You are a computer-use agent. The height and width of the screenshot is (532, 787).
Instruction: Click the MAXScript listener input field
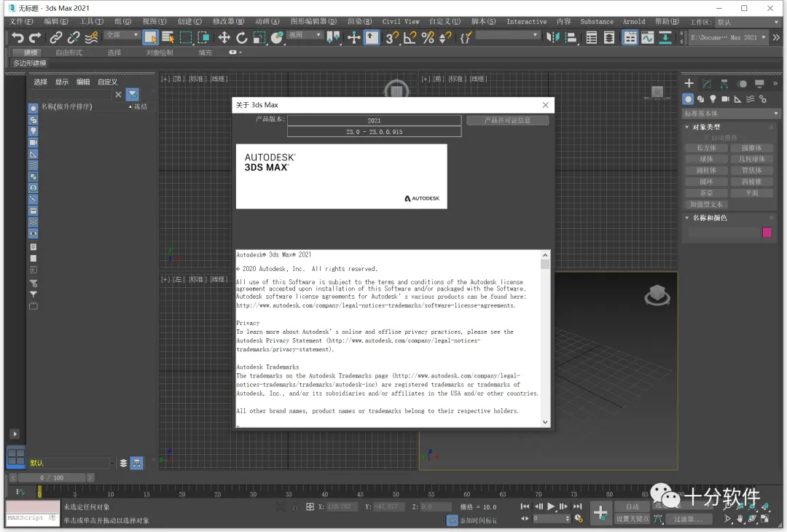(33, 518)
